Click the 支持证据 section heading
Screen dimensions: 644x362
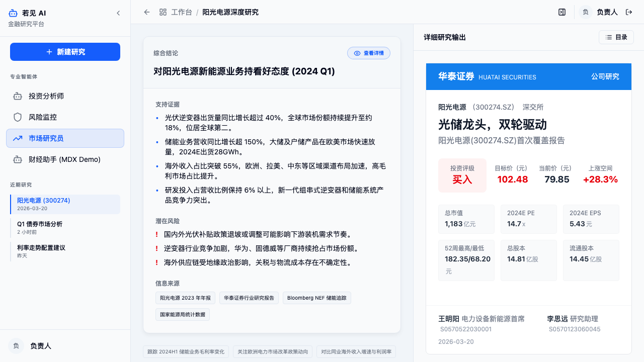tap(168, 105)
